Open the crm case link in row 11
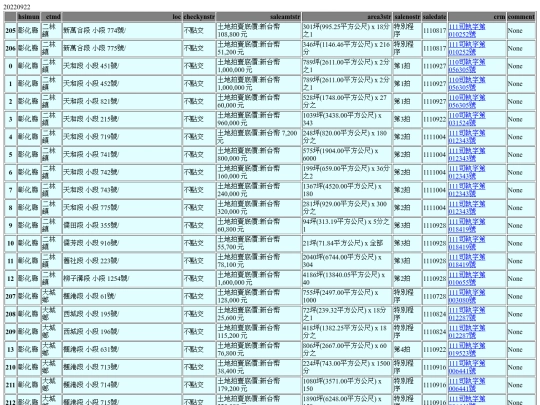This screenshot has width=540, height=405. (x=467, y=261)
